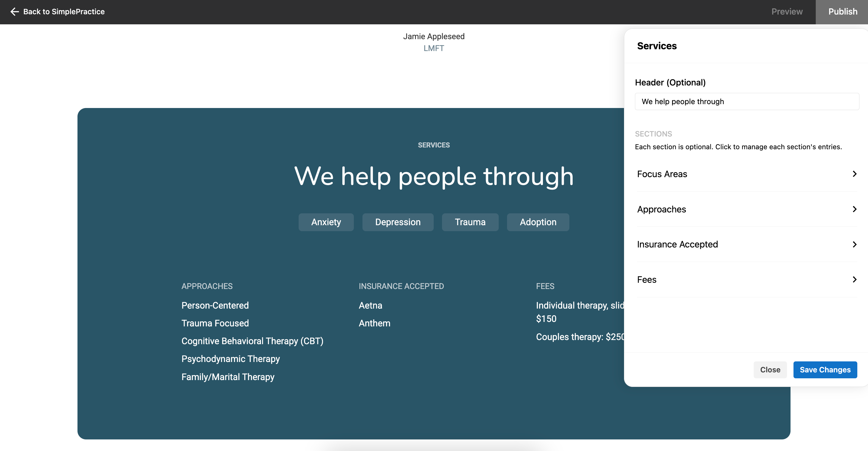Click the Focus Areas section label
The height and width of the screenshot is (451, 868).
(662, 174)
